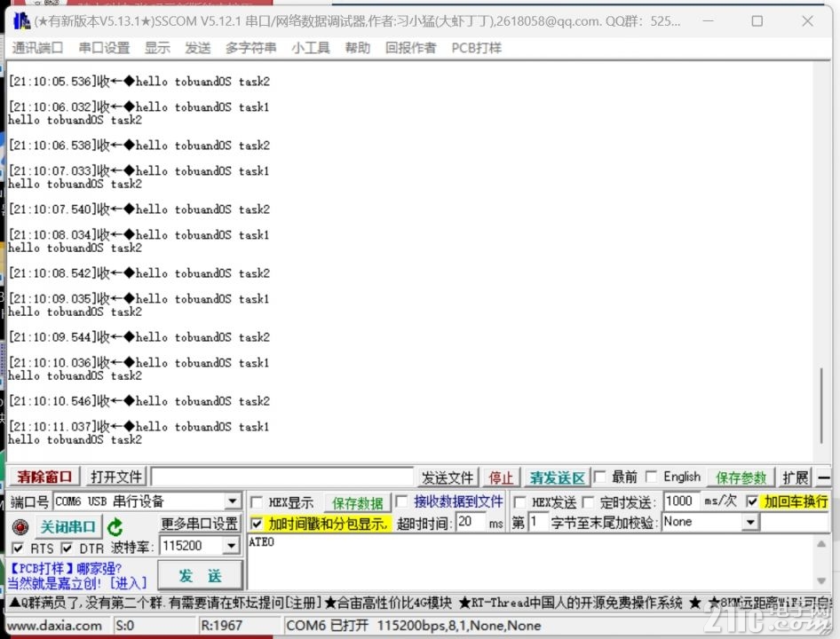Click the 停止 button
This screenshot has width=840, height=639.
pyautogui.click(x=501, y=477)
